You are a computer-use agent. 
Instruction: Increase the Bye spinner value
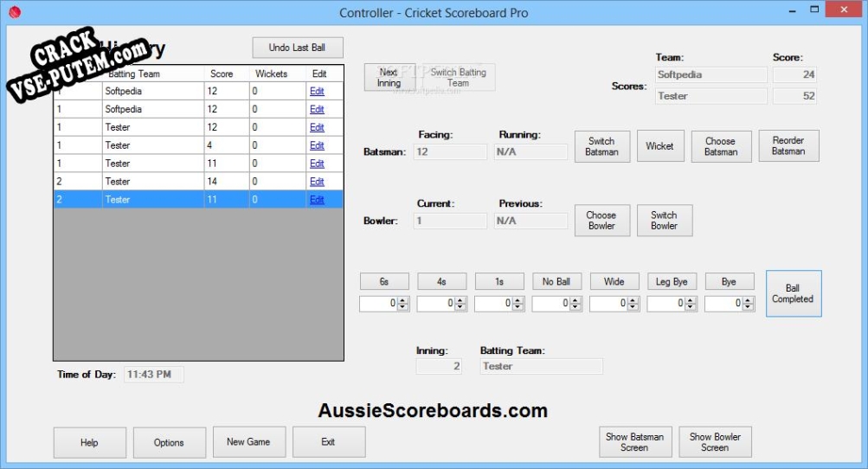pyautogui.click(x=749, y=300)
